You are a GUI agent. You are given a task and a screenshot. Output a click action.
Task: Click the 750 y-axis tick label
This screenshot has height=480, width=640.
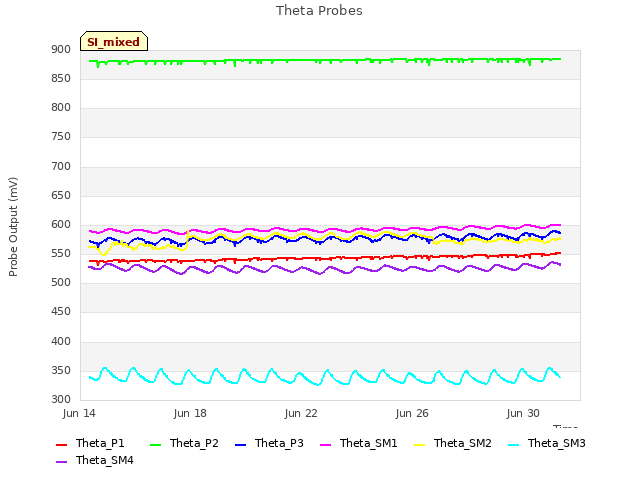tap(61, 136)
